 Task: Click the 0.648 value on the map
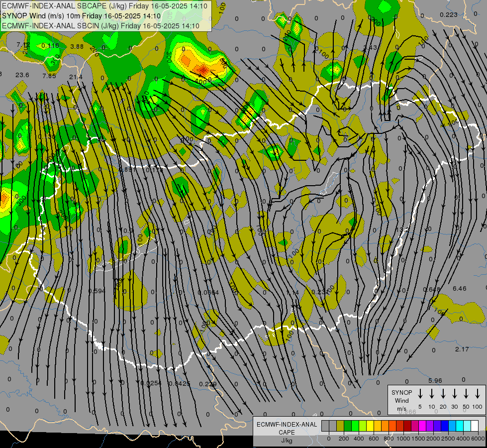(432, 289)
